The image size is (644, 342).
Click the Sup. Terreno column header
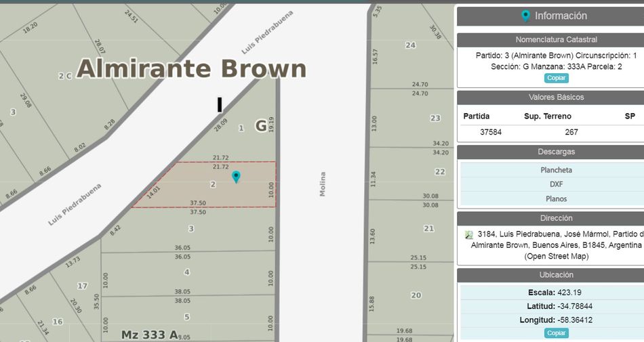(548, 116)
